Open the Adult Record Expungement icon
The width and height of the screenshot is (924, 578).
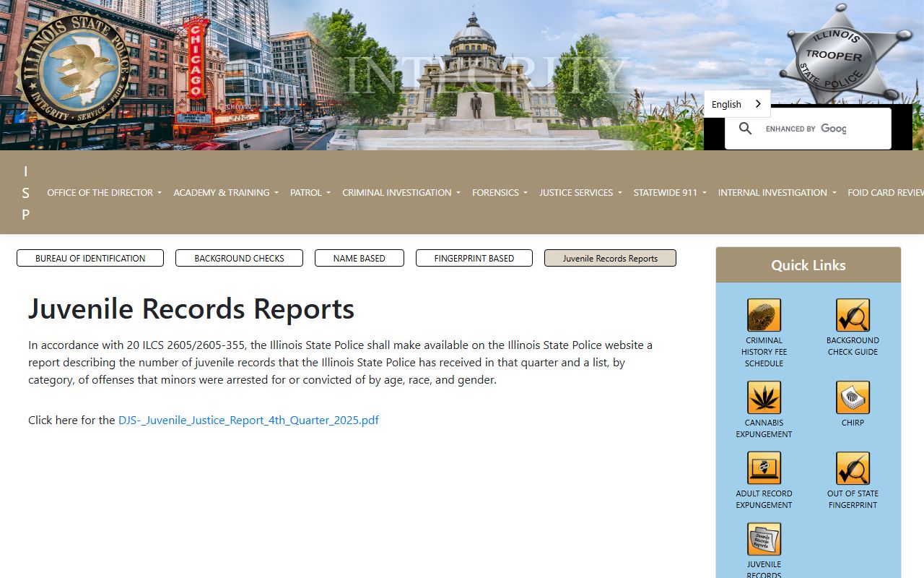pos(764,468)
